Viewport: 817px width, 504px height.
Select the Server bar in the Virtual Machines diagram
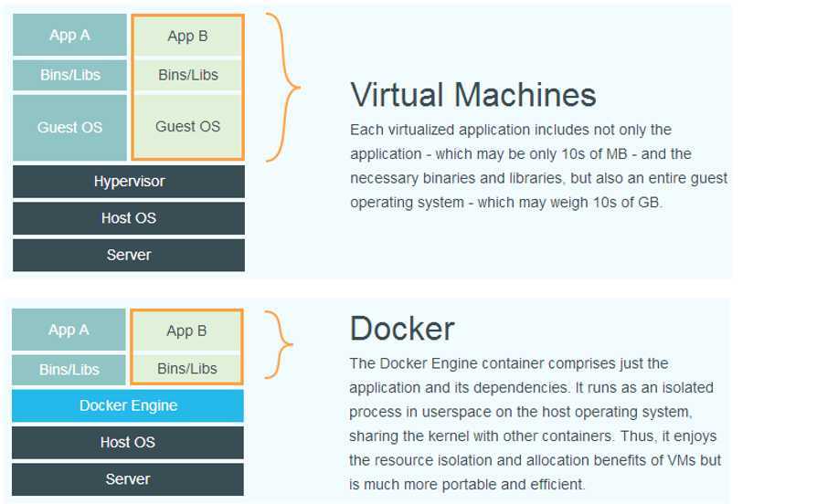coord(129,255)
